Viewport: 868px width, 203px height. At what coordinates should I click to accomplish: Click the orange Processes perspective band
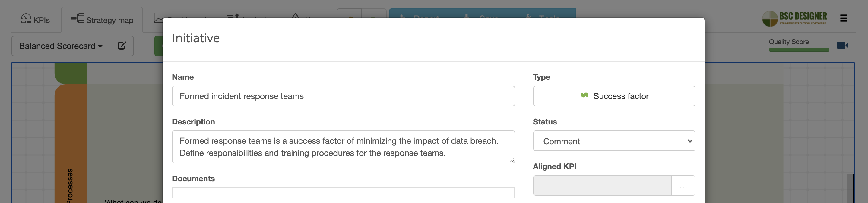pyautogui.click(x=71, y=142)
